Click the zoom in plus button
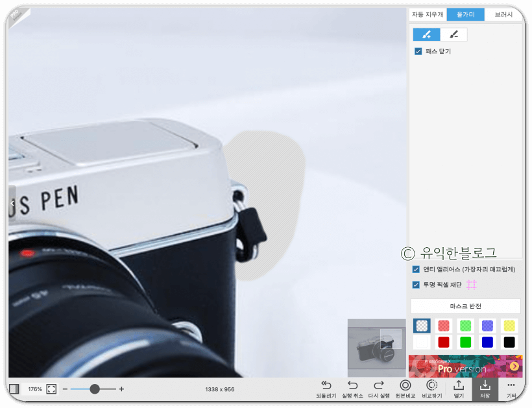Screen dimensions: 532x408 pyautogui.click(x=121, y=389)
